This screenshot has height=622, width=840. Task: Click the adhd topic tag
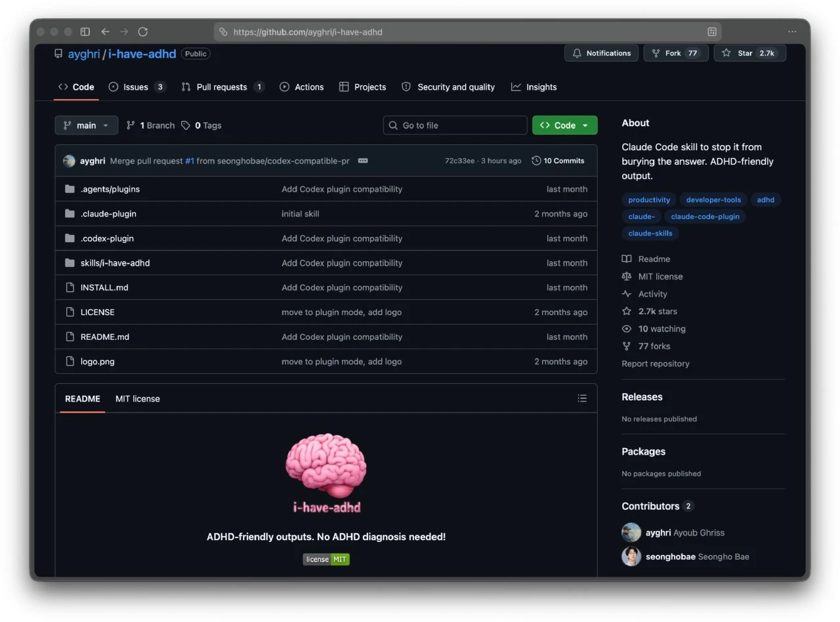[765, 199]
